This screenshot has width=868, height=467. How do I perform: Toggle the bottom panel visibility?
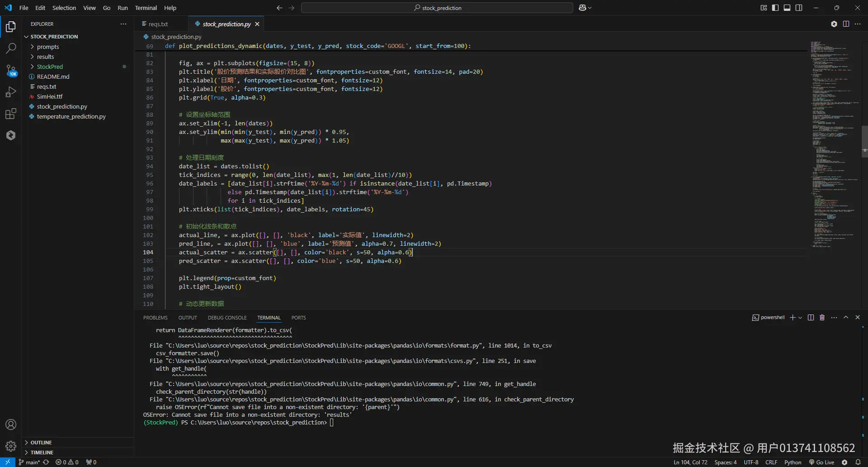click(787, 8)
